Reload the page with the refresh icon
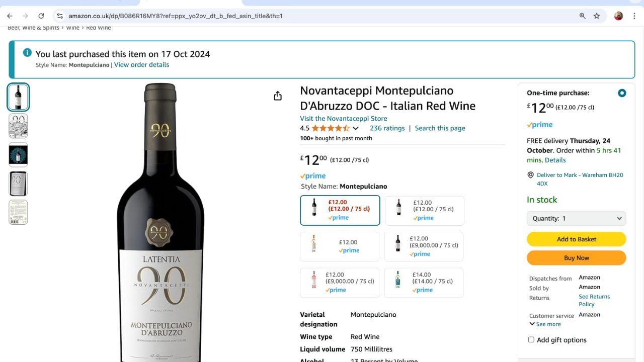 [x=41, y=16]
